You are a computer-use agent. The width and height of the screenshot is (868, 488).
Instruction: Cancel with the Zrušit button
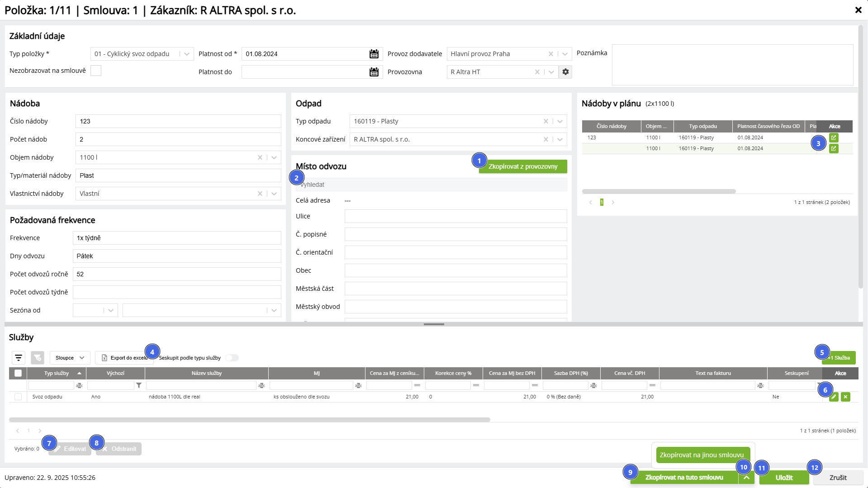838,478
